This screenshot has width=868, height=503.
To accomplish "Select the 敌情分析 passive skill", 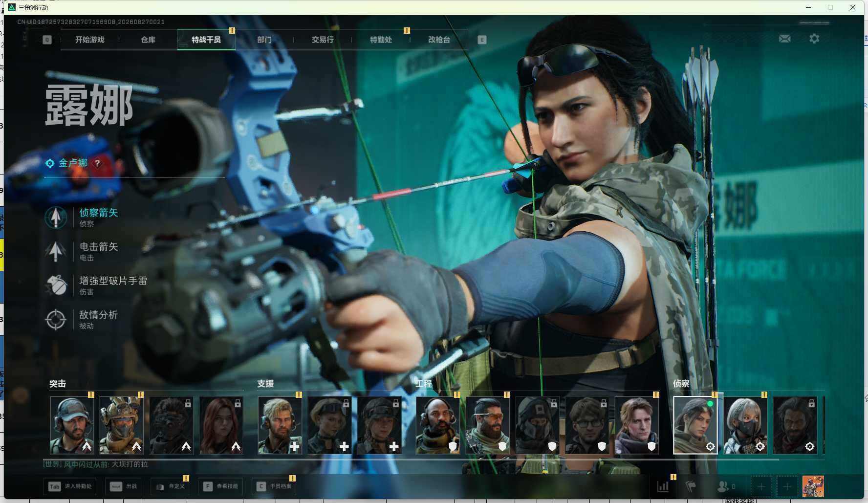I will click(x=82, y=320).
